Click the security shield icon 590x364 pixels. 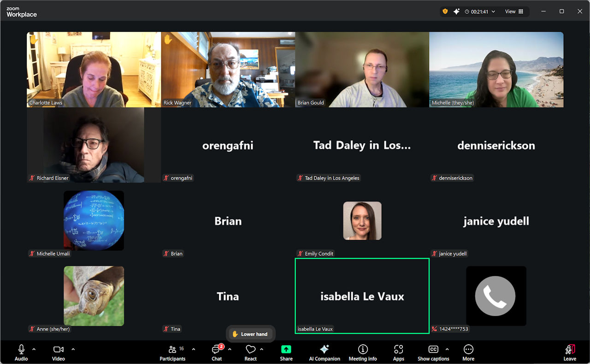click(445, 12)
